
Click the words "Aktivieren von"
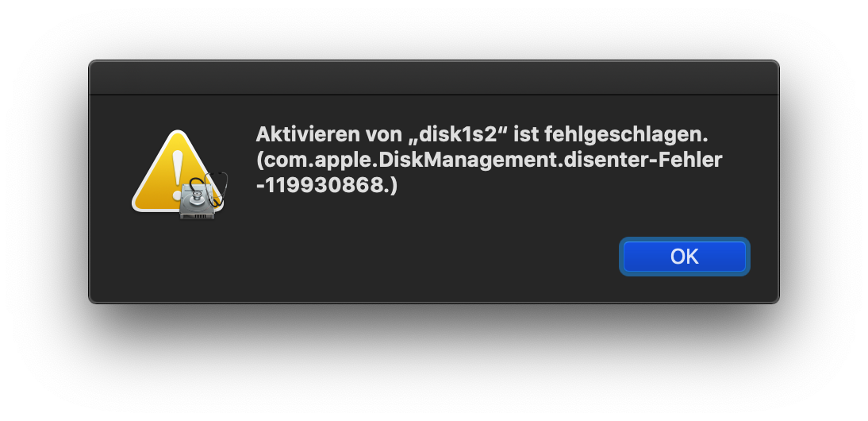click(328, 134)
